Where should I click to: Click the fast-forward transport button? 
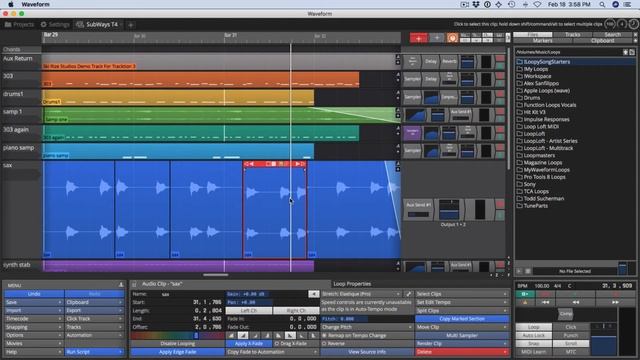point(615,302)
